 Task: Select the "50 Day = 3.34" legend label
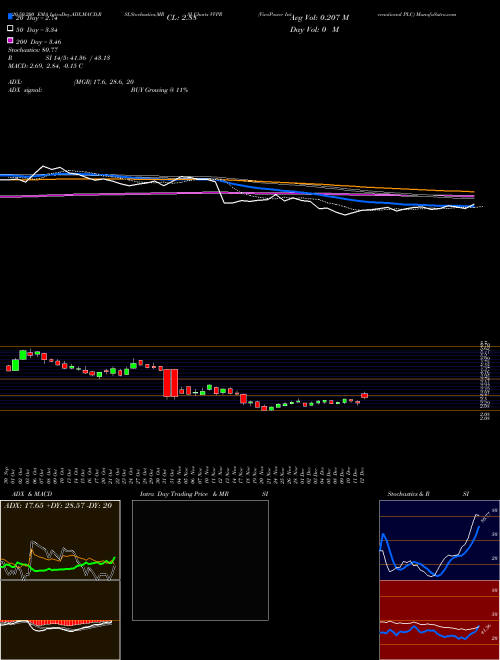(36, 30)
